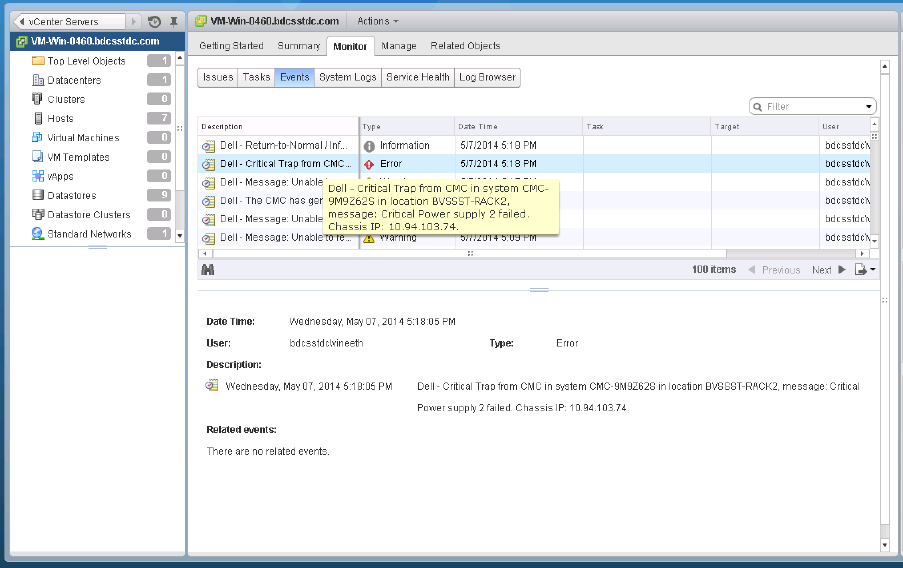Image resolution: width=903 pixels, height=568 pixels.
Task: Open Top Level Objects folder icon
Action: (38, 60)
